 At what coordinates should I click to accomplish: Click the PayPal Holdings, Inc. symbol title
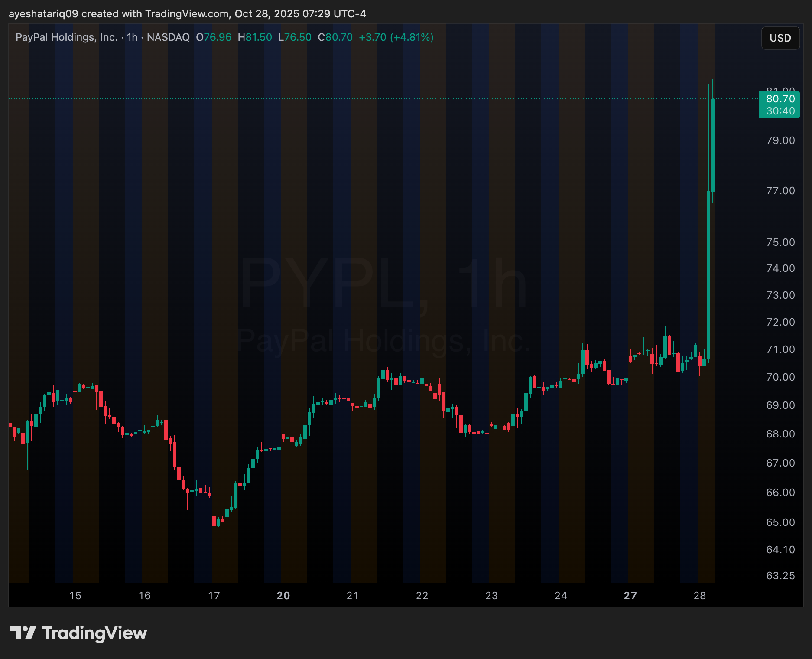[67, 37]
